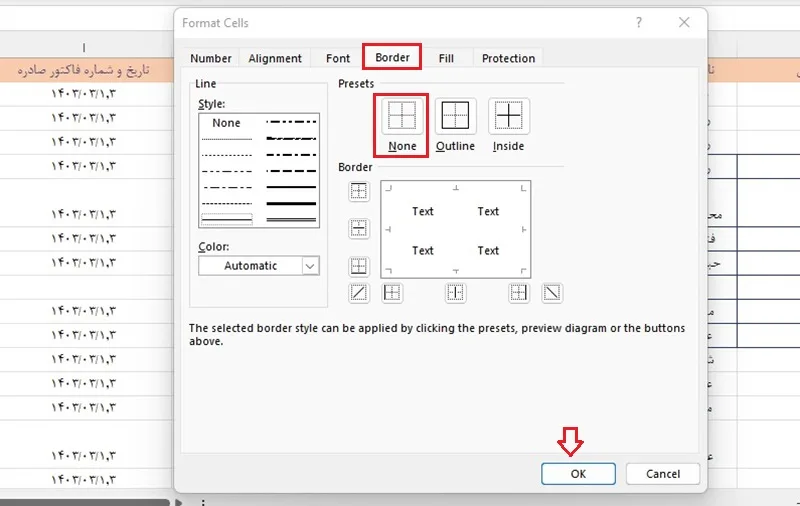Add diagonal down border line

pyautogui.click(x=552, y=293)
